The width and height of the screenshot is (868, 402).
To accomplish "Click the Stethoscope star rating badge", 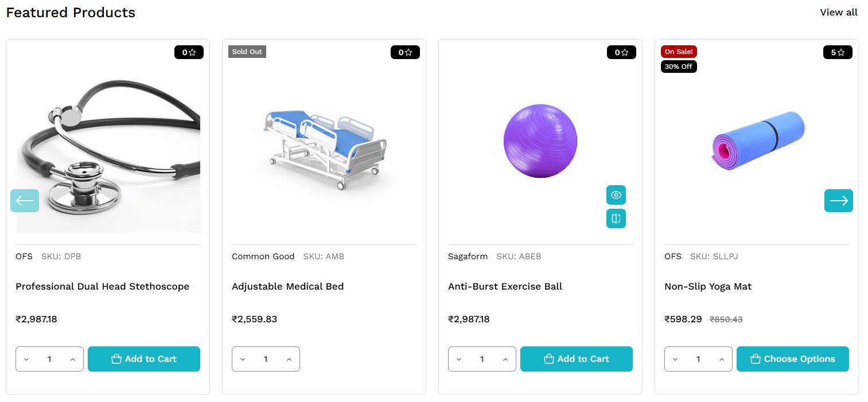I will (x=189, y=52).
